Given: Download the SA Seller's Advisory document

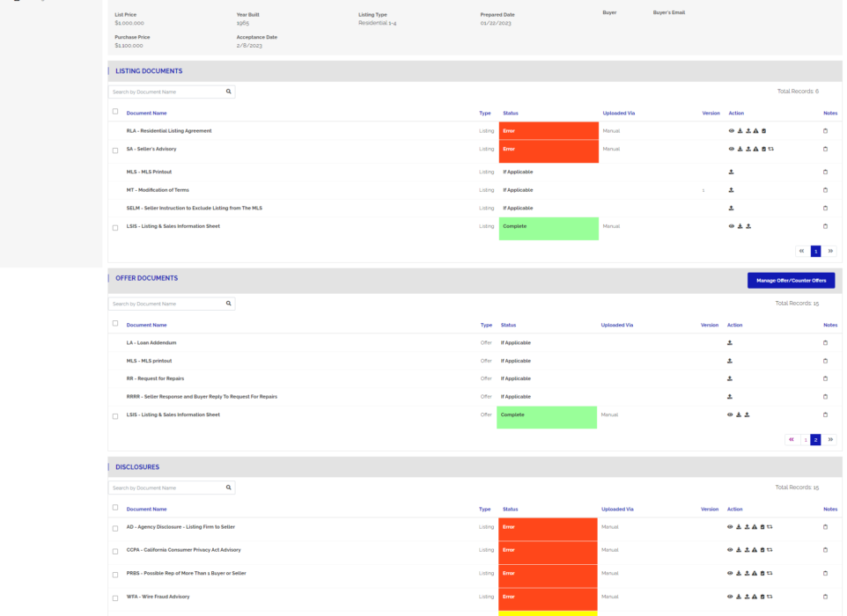Looking at the screenshot, I should (740, 150).
